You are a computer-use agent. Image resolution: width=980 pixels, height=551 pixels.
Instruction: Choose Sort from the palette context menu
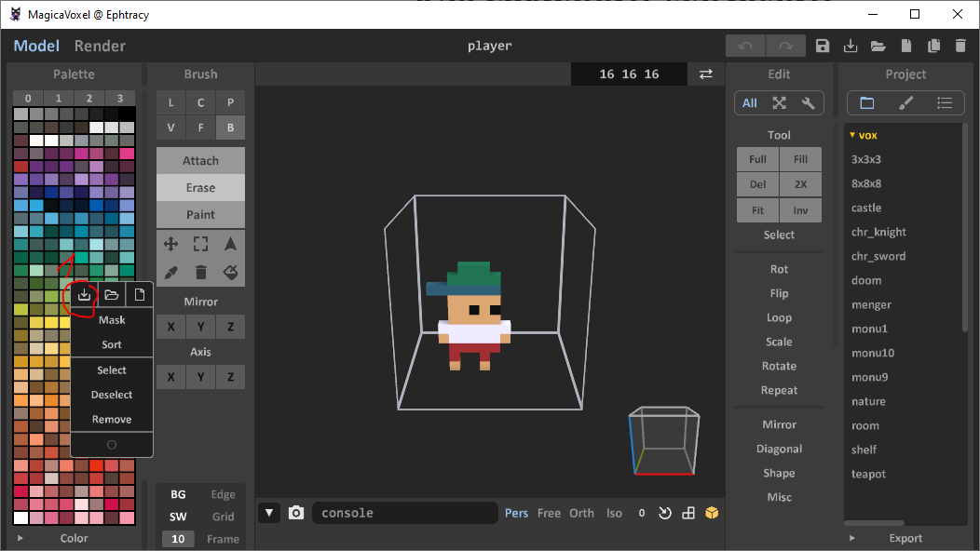coord(111,344)
